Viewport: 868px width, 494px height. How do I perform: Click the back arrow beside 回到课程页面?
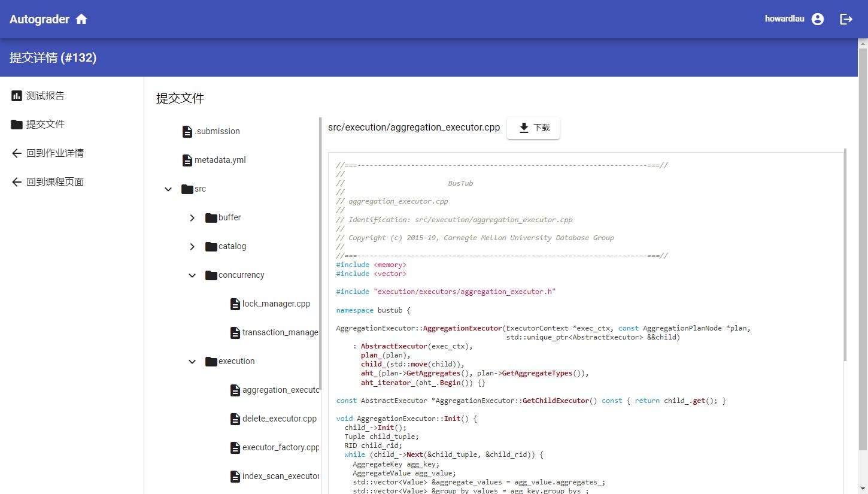click(17, 182)
